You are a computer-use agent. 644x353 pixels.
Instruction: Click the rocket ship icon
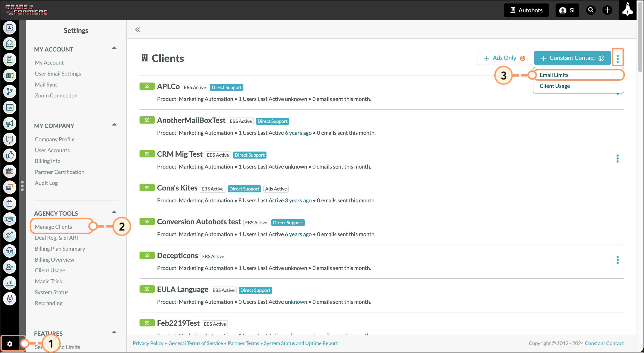(627, 10)
